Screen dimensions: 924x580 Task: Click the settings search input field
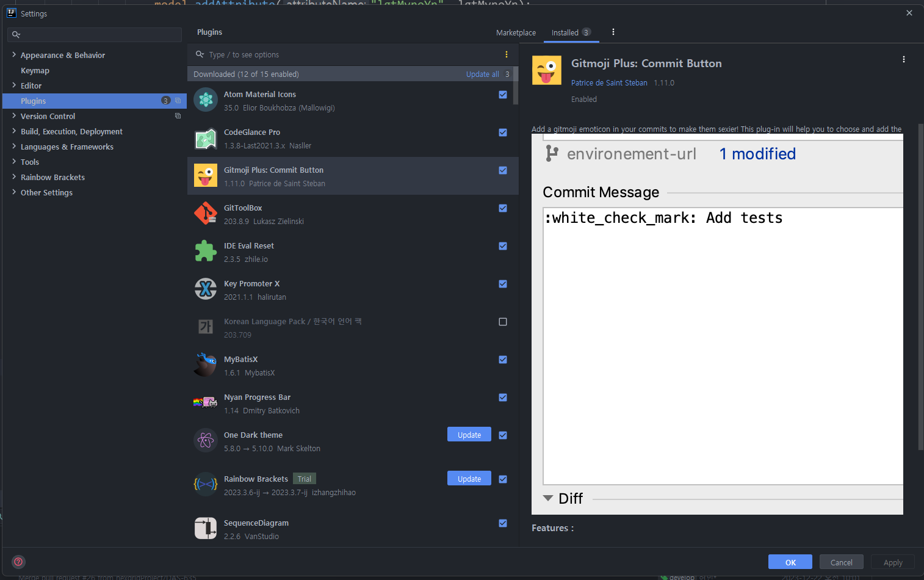point(95,35)
